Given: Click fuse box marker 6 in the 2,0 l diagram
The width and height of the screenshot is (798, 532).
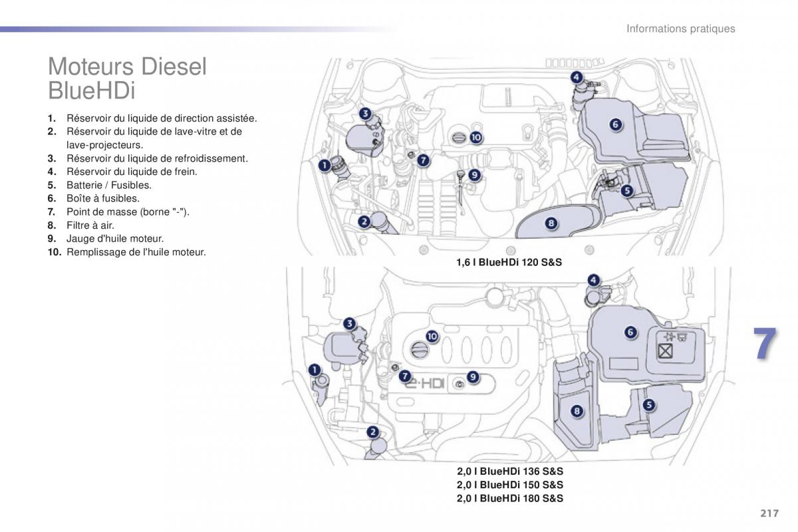Looking at the screenshot, I should tap(630, 332).
